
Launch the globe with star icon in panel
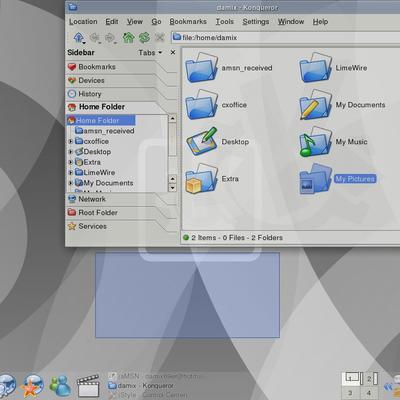32,386
